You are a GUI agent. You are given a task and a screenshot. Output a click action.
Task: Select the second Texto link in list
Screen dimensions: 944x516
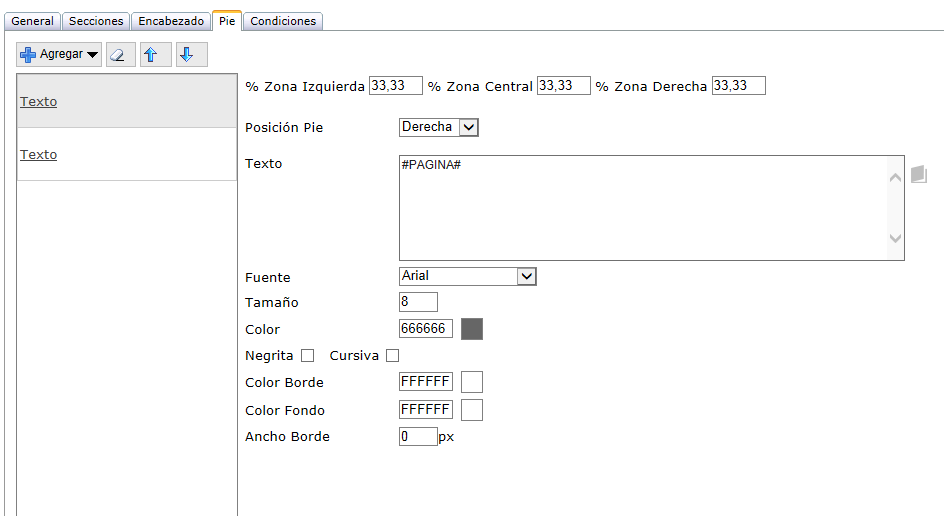(38, 155)
